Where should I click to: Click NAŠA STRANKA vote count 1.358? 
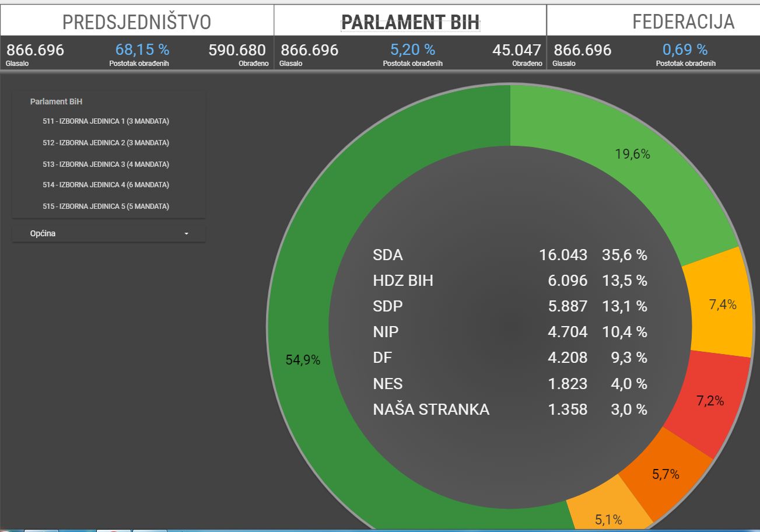pos(568,409)
